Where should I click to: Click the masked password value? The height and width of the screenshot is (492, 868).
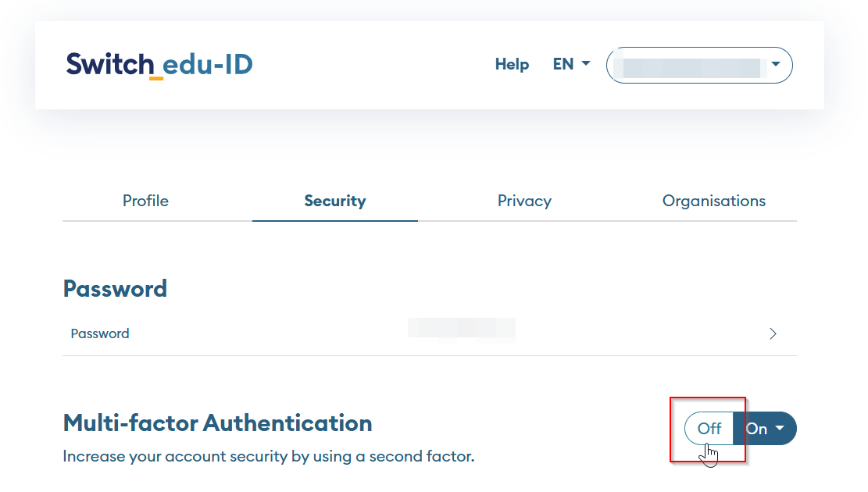461,327
